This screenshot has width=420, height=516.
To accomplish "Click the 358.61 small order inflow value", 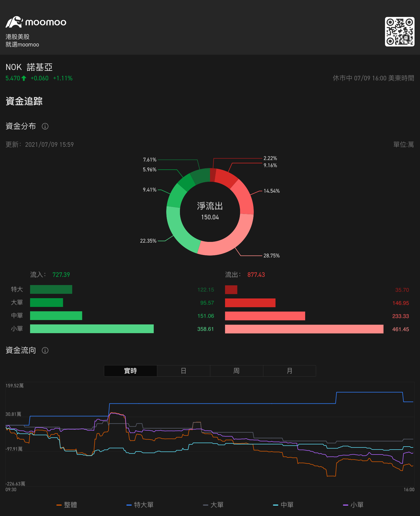I will tap(206, 329).
